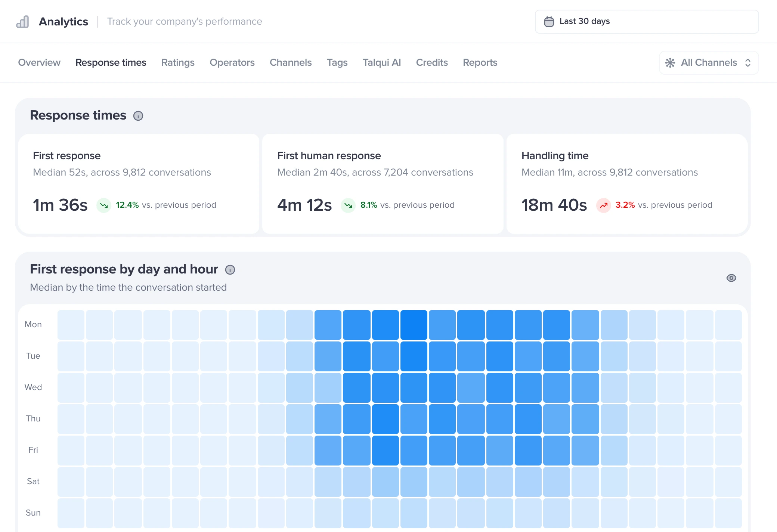
Task: Click the Sun row label in heatmap
Action: [33, 513]
